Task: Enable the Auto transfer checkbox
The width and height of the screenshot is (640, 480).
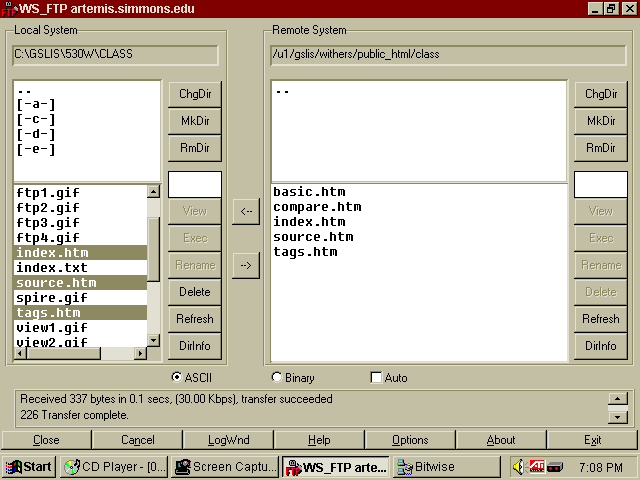Action: 376,378
